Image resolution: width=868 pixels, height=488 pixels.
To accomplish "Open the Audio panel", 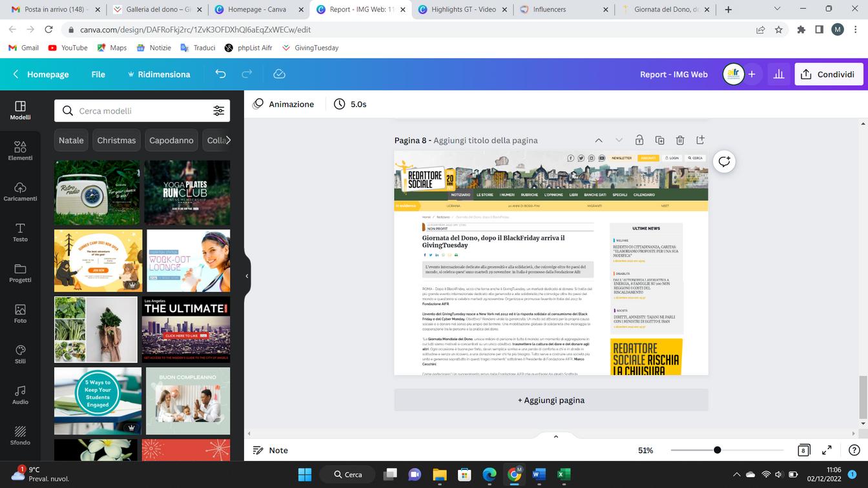I will 20,395.
